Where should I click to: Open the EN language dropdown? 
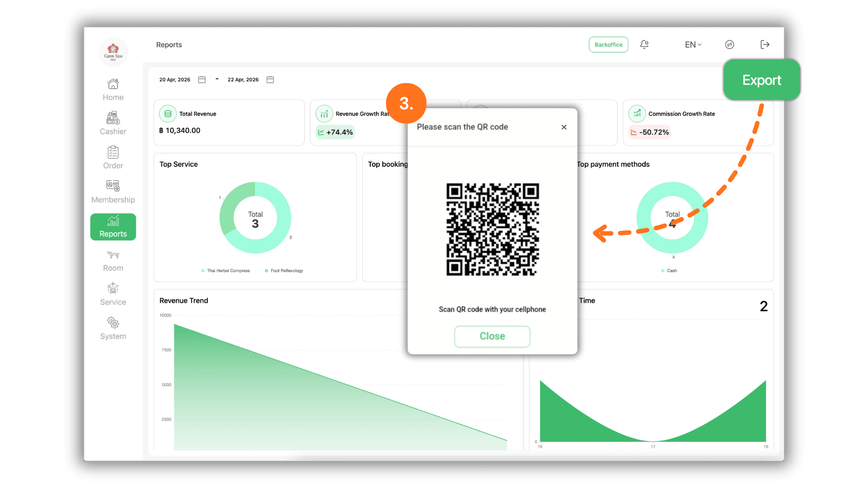[693, 45]
